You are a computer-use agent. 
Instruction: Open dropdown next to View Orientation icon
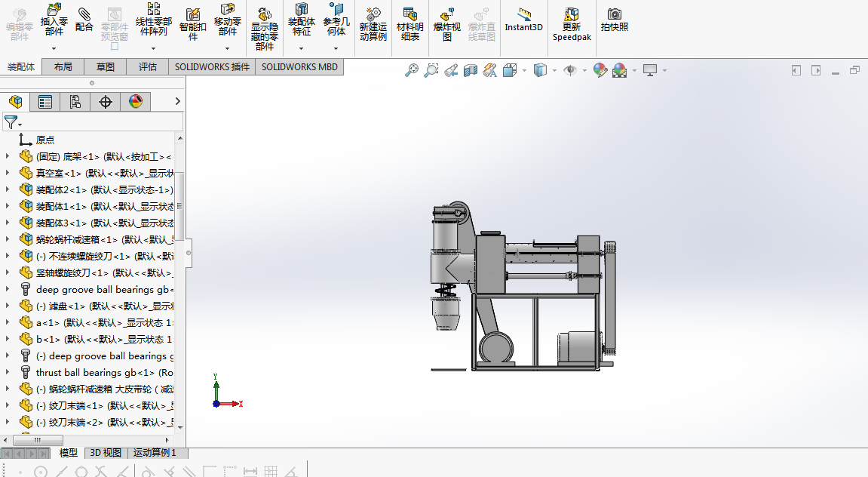point(524,71)
